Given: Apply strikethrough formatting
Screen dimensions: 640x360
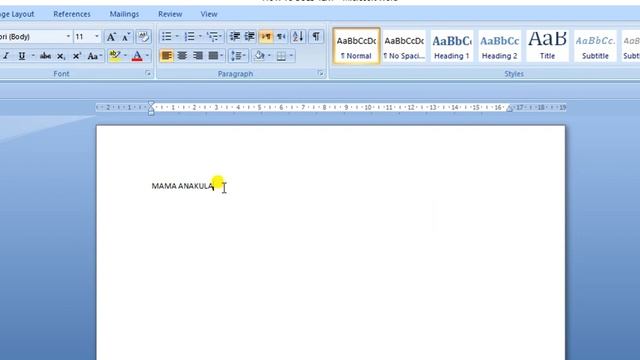Looking at the screenshot, I should click(45, 56).
